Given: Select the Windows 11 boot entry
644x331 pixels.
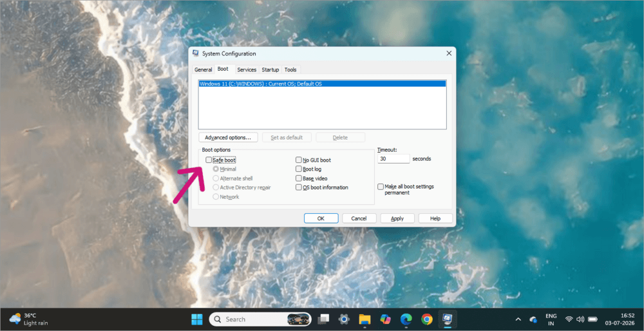Looking at the screenshot, I should [323, 84].
